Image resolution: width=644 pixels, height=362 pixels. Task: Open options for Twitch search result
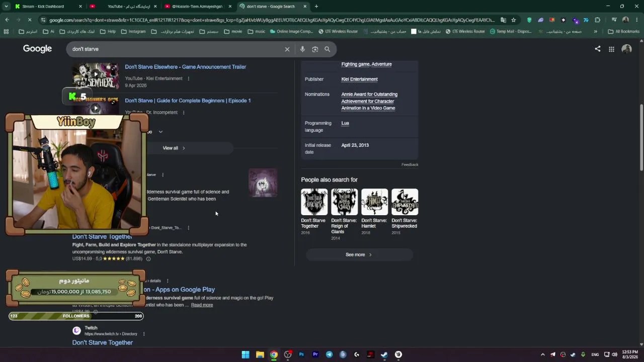coord(144,334)
